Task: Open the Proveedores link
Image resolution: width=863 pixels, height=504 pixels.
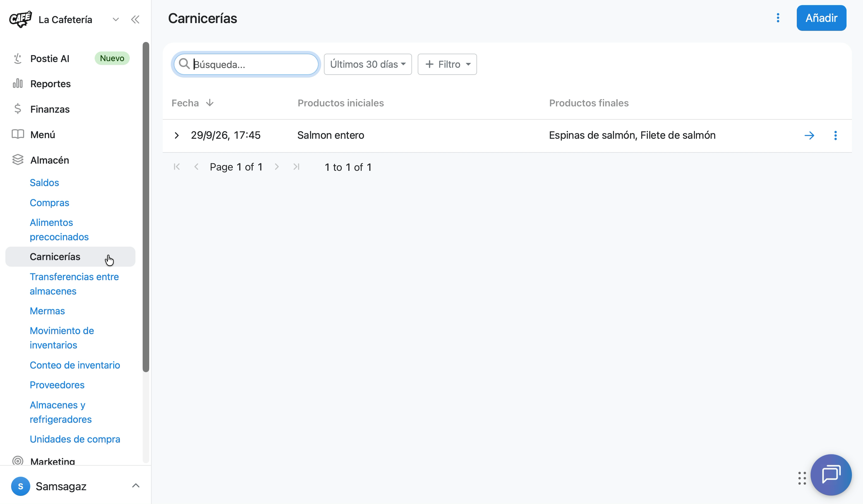Action: [57, 385]
